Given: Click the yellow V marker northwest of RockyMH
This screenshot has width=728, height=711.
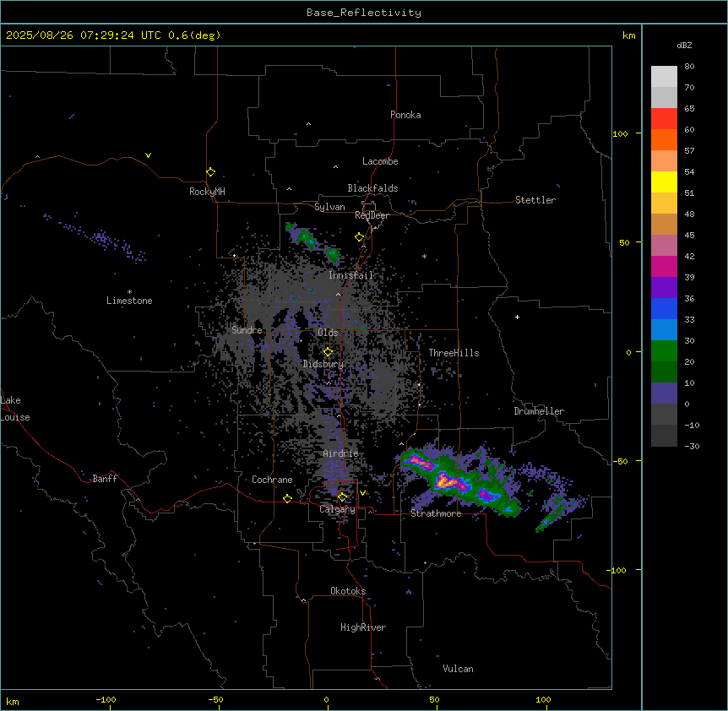Looking at the screenshot, I should 148,155.
